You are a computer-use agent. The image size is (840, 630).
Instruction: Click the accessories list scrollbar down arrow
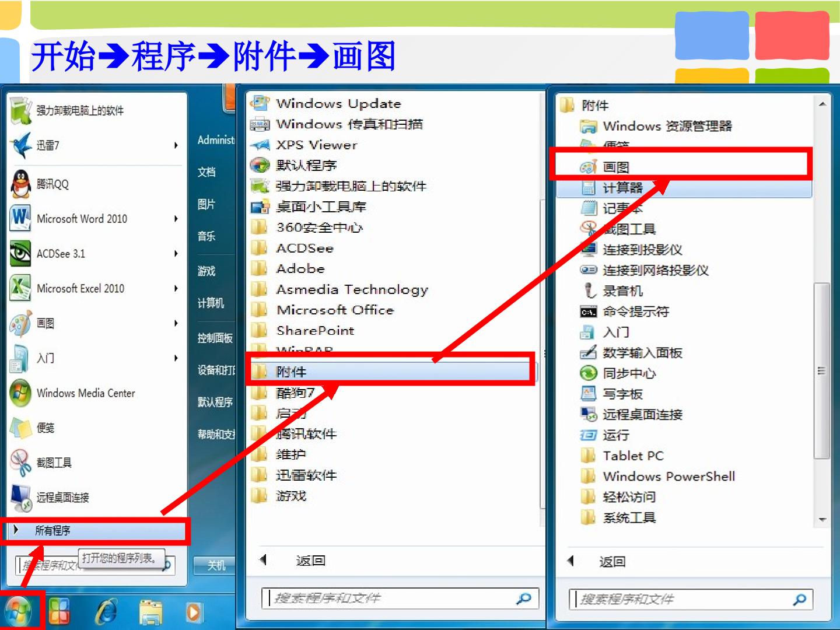coord(822,520)
